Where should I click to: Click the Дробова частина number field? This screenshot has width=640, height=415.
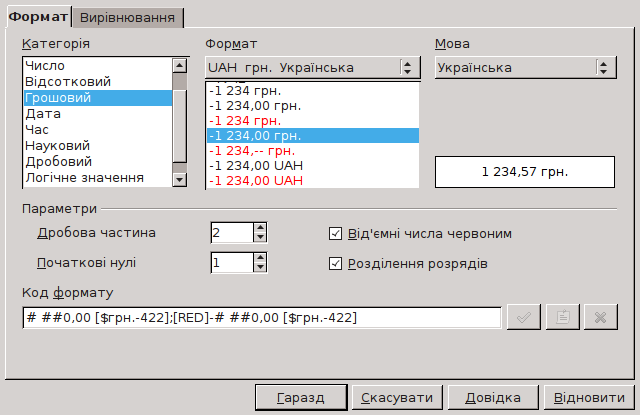pos(232,233)
